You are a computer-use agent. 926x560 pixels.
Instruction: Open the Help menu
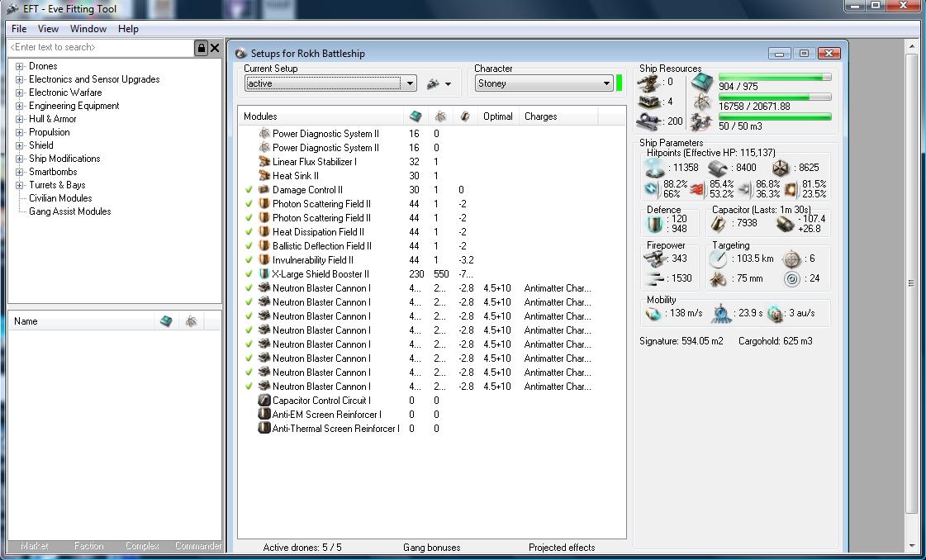pyautogui.click(x=128, y=28)
